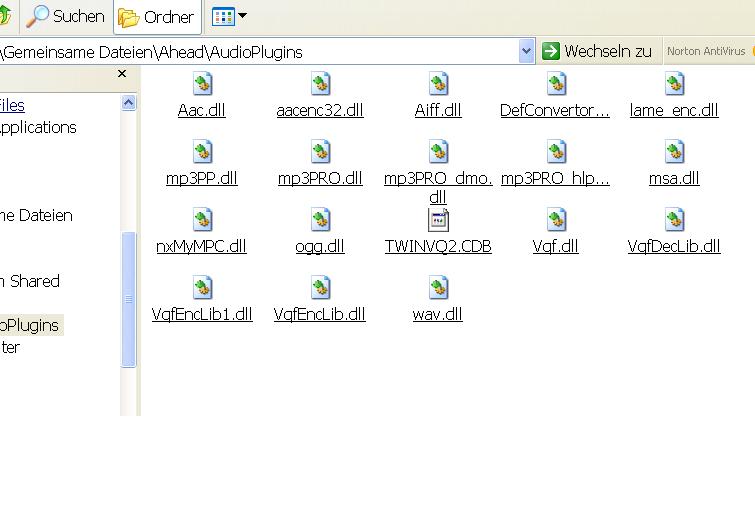Click the VqfEncLib1.dll file name
The image size is (755, 516).
click(202, 315)
